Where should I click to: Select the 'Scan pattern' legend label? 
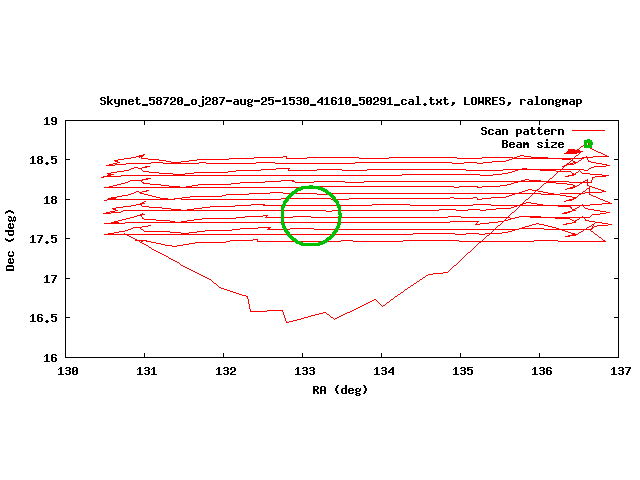tap(522, 131)
